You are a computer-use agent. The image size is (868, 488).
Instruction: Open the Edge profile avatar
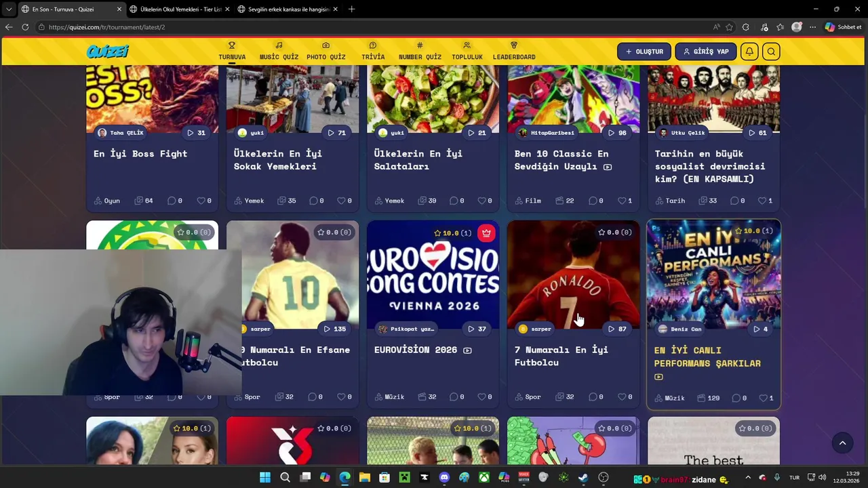tap(797, 27)
